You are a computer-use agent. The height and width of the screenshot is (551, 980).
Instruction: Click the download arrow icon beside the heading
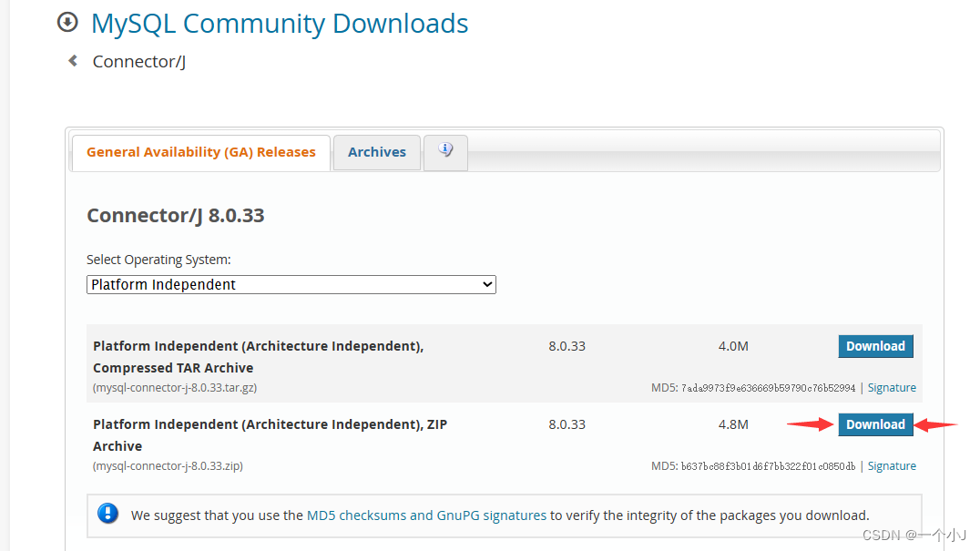point(67,22)
